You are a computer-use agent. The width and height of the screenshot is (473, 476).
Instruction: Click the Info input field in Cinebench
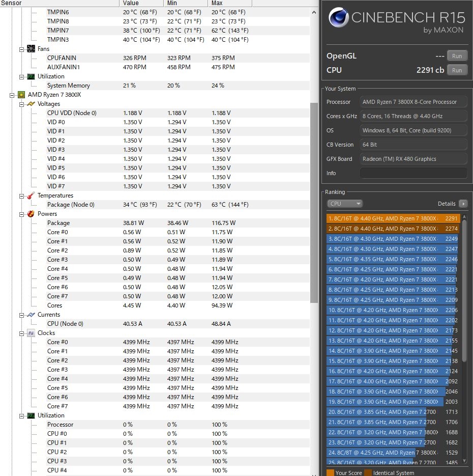pos(413,173)
